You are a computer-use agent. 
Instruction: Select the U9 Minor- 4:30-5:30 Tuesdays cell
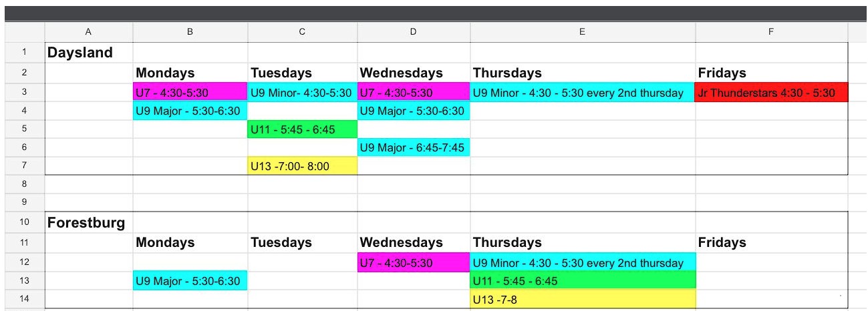tap(302, 93)
